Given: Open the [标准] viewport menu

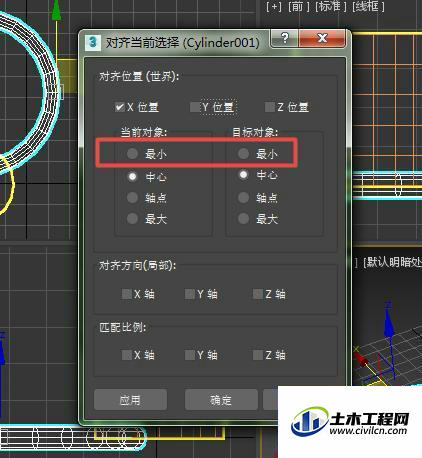Looking at the screenshot, I should coord(331,6).
